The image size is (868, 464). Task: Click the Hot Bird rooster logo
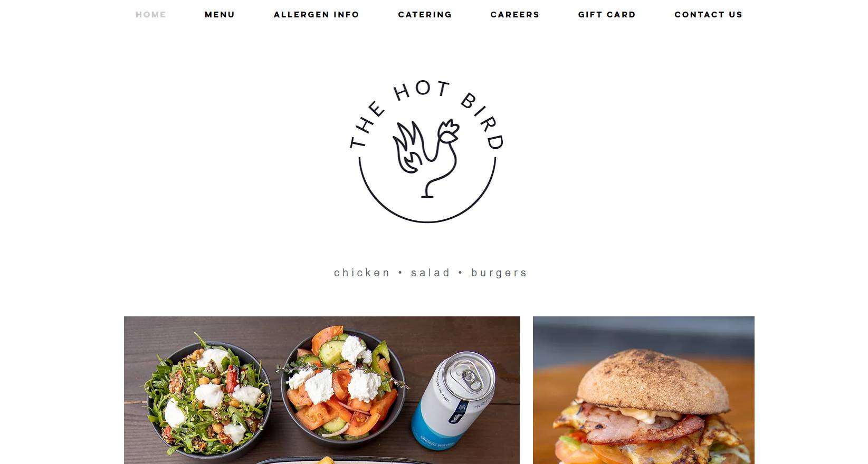click(427, 152)
